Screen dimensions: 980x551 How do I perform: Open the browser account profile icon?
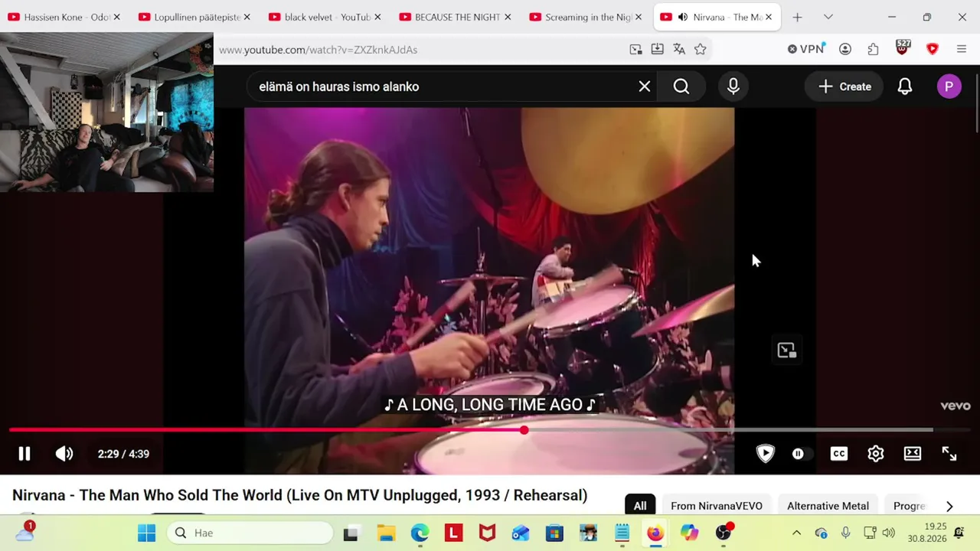[845, 49]
